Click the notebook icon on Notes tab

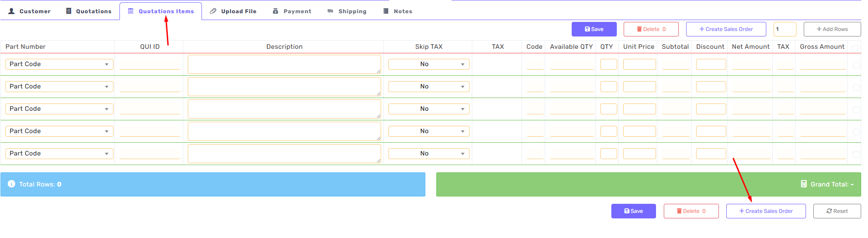click(386, 11)
